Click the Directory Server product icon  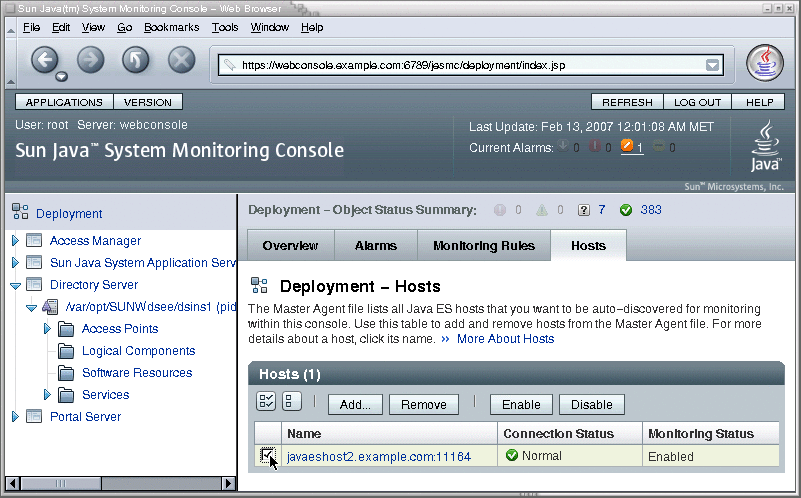34,284
